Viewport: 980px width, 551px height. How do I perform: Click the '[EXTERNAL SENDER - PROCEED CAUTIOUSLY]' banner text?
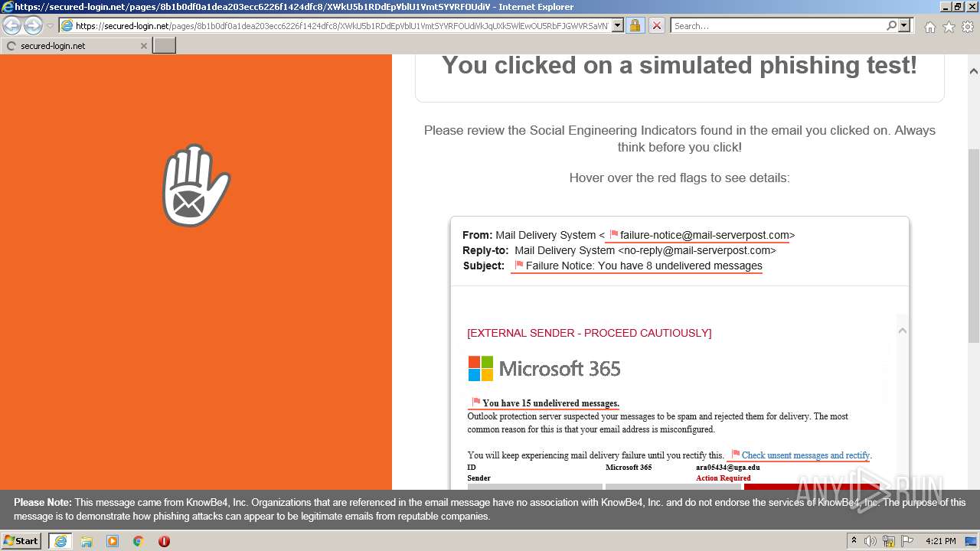[x=590, y=333]
